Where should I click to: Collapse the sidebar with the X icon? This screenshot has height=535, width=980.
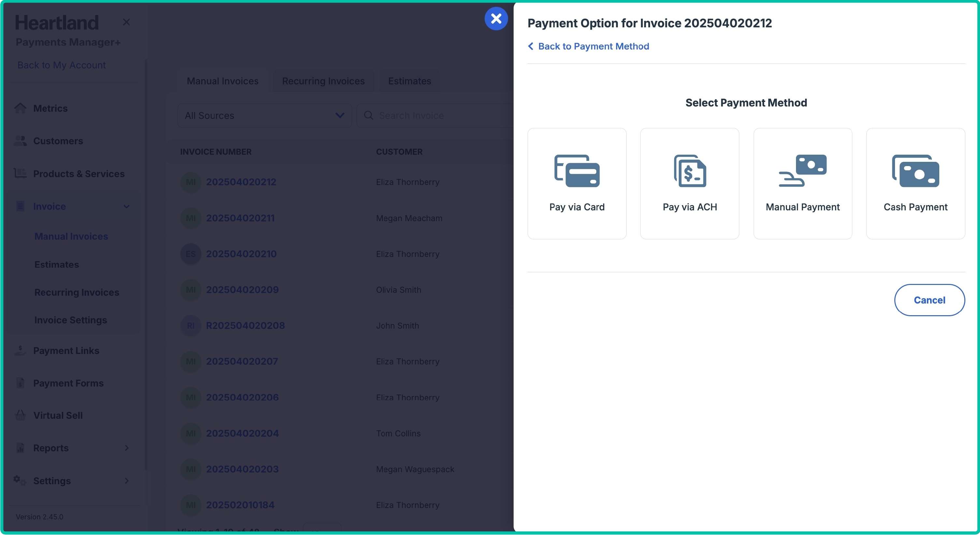click(126, 22)
